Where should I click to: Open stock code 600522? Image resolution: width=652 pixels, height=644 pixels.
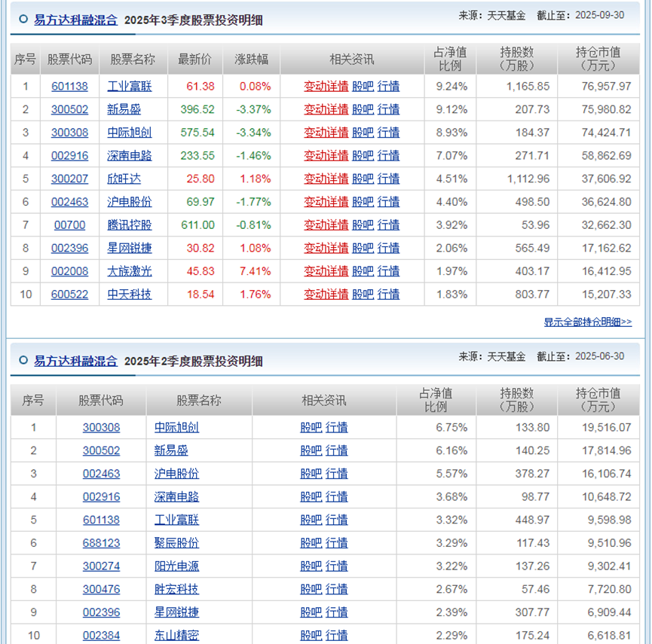[x=69, y=295]
